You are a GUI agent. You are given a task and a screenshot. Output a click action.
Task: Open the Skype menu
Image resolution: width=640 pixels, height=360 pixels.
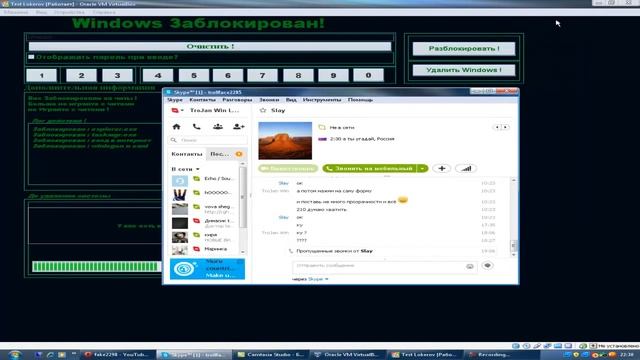[174, 100]
